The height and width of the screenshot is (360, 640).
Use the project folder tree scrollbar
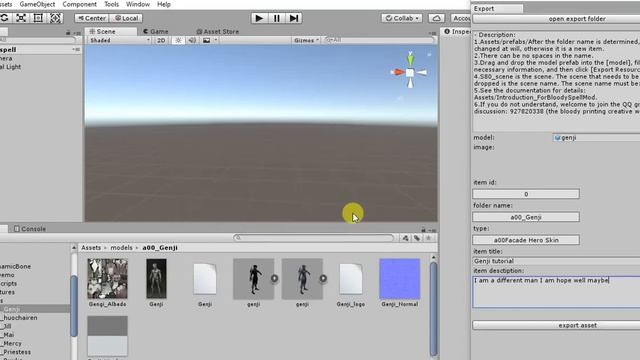(74, 306)
